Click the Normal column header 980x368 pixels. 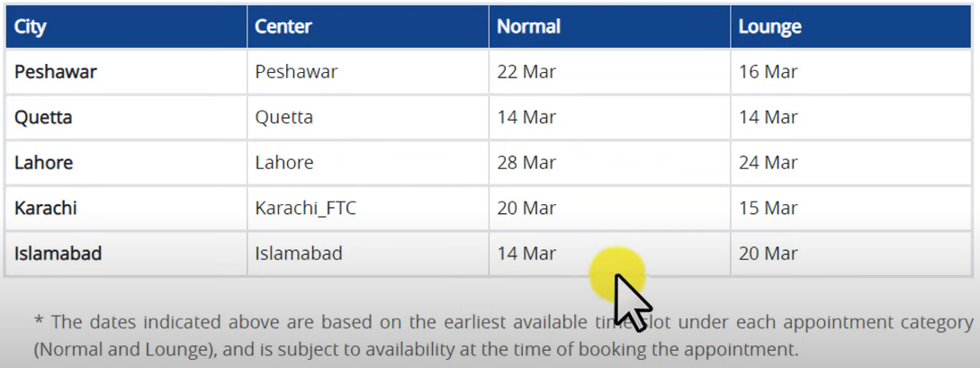(609, 27)
